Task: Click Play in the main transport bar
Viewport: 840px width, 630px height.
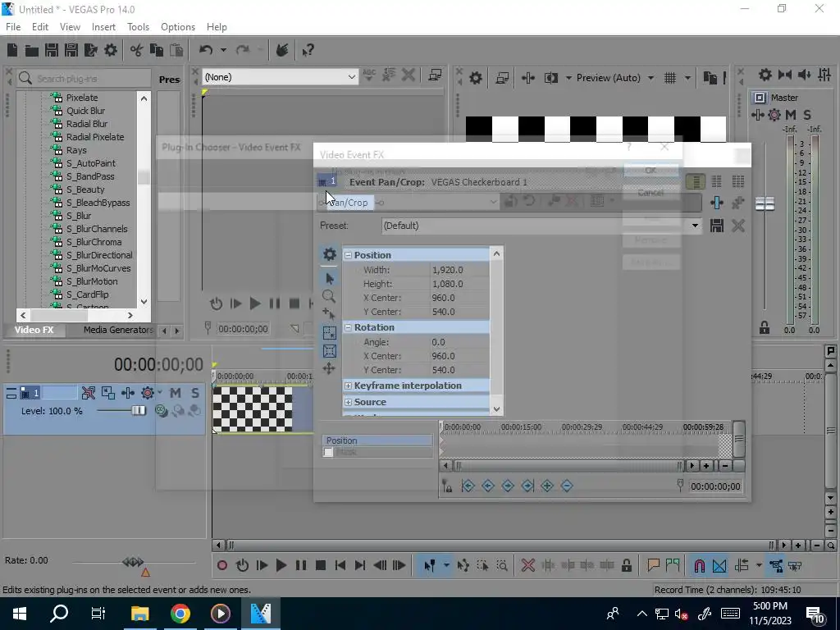Action: [281, 566]
